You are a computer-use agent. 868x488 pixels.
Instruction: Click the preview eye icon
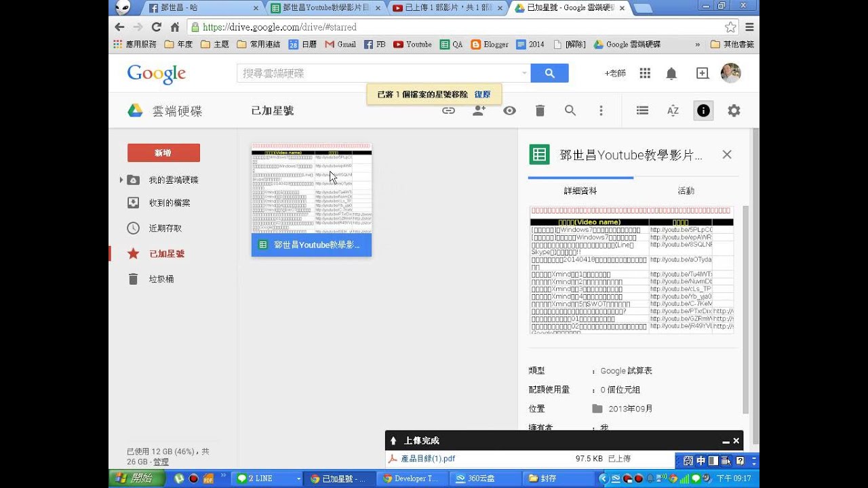[509, 110]
